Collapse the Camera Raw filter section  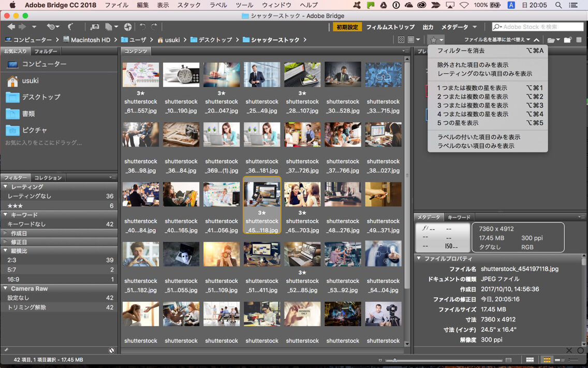coord(6,288)
